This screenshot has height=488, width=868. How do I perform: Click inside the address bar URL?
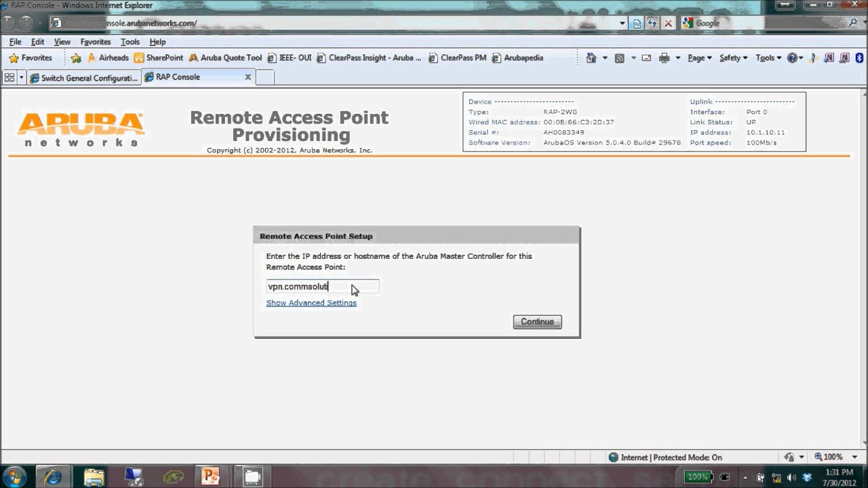click(332, 23)
